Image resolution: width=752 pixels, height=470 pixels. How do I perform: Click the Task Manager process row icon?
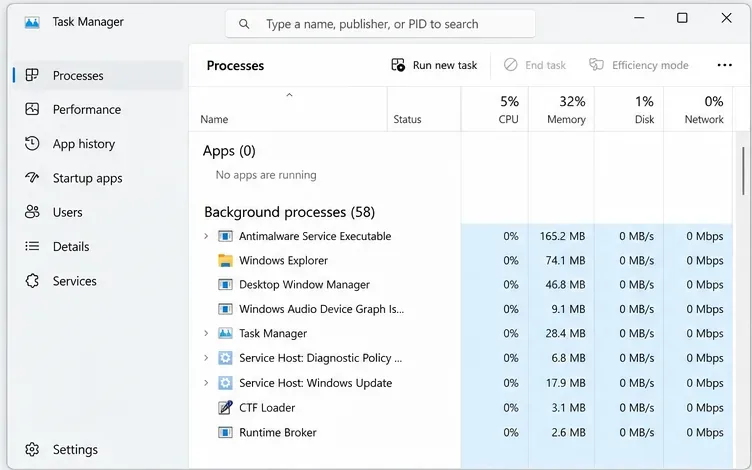[x=225, y=333]
